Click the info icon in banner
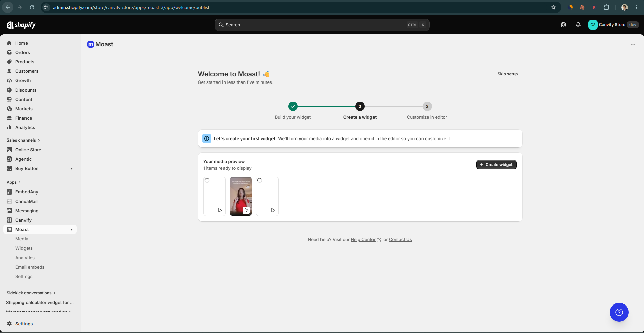The width and height of the screenshot is (644, 333). click(207, 138)
